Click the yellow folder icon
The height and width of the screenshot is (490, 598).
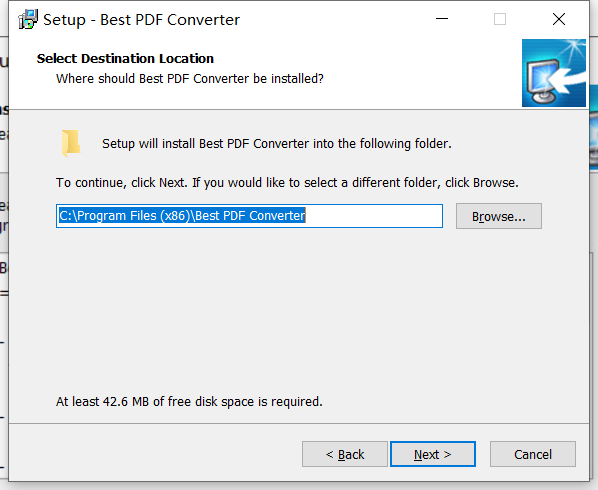(71, 143)
